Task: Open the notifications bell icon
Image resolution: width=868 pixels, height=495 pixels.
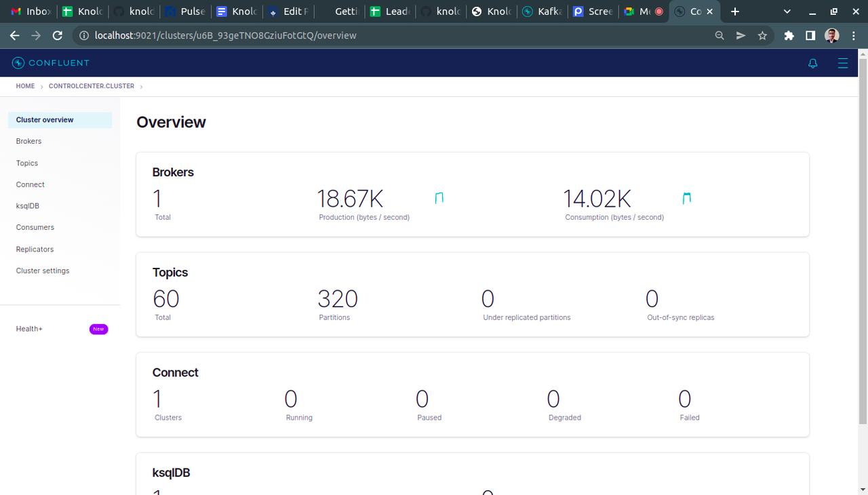Action: pyautogui.click(x=813, y=63)
